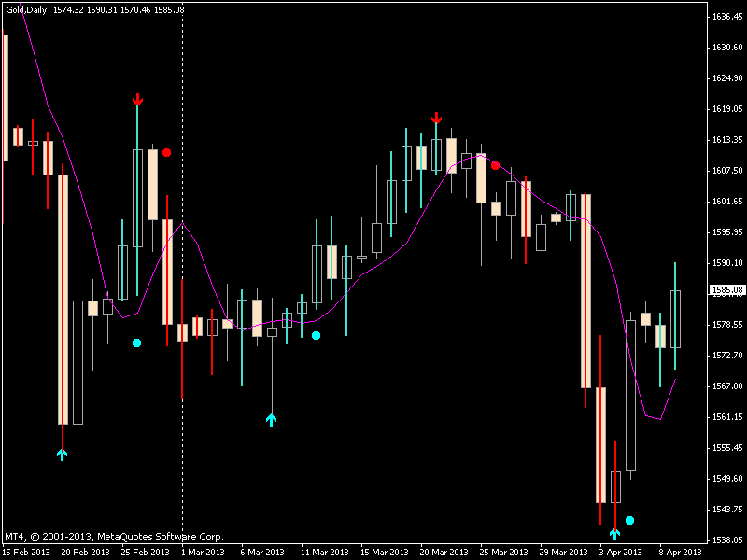The height and width of the screenshot is (560, 747).
Task: Click the 6 Mar 2013 date label
Action: (x=262, y=553)
